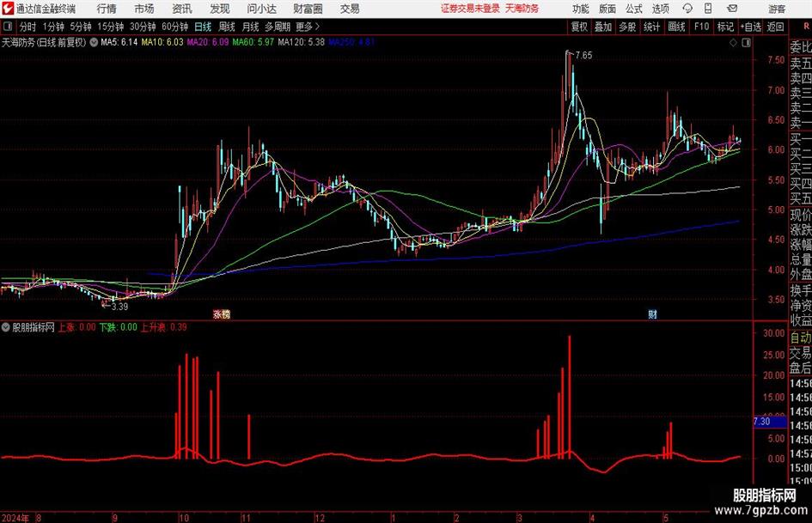Click the 3.39 low price label
The image size is (812, 523).
click(119, 306)
